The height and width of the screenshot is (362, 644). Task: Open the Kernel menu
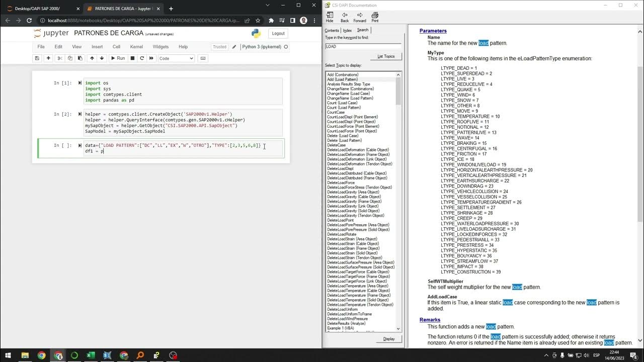pos(136,47)
